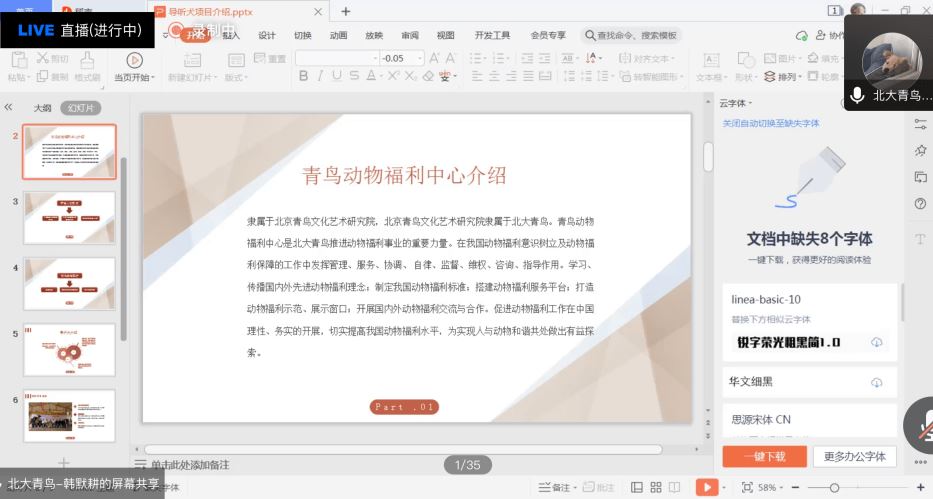This screenshot has height=499, width=933.
Task: Apply Italic formatting
Action: click(320, 76)
